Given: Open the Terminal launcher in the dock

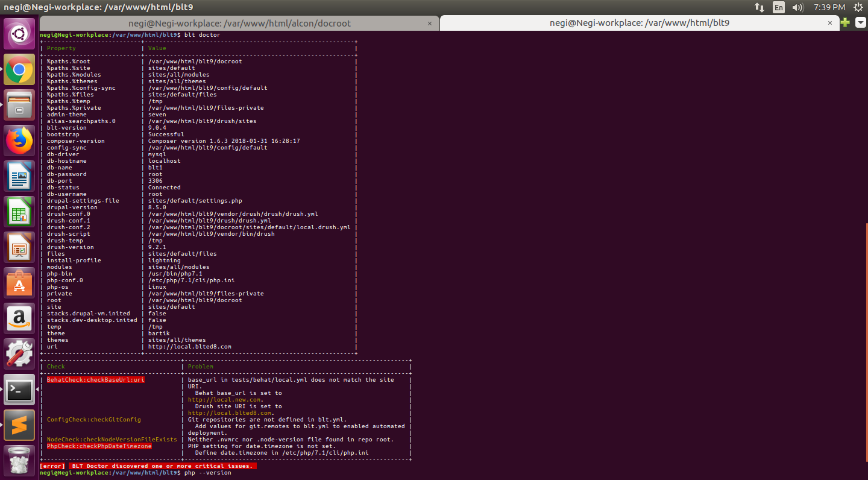Looking at the screenshot, I should [x=19, y=390].
